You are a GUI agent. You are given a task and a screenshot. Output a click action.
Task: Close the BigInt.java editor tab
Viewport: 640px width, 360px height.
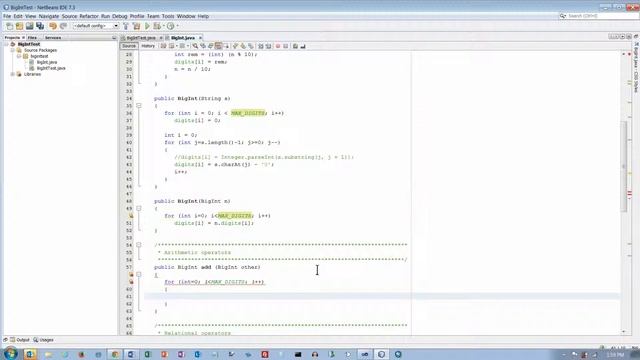(x=200, y=38)
